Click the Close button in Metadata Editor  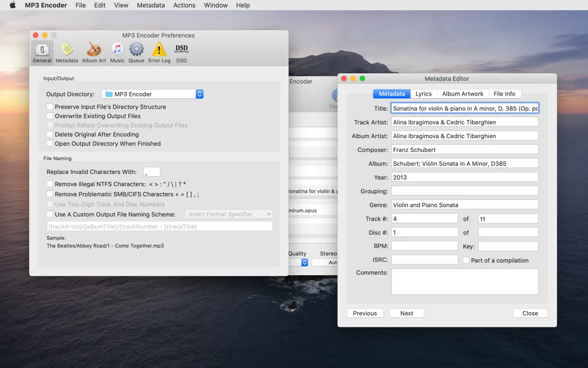[x=530, y=313]
